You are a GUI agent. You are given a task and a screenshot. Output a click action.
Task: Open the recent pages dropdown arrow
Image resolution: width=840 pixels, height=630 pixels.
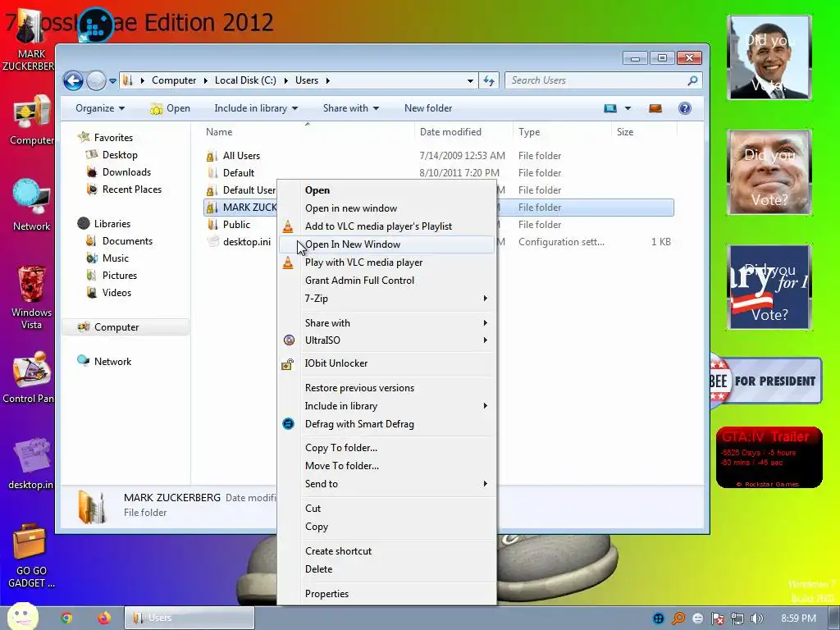click(x=112, y=81)
